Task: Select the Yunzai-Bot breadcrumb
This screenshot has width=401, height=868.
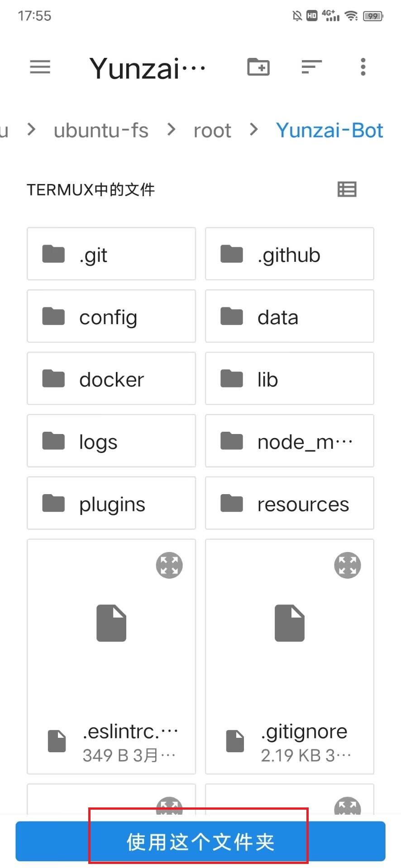Action: pyautogui.click(x=329, y=131)
